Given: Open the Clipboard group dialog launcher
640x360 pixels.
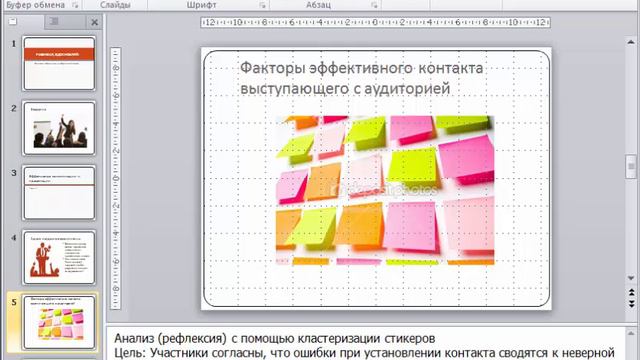Looking at the screenshot, I should coord(75,5).
